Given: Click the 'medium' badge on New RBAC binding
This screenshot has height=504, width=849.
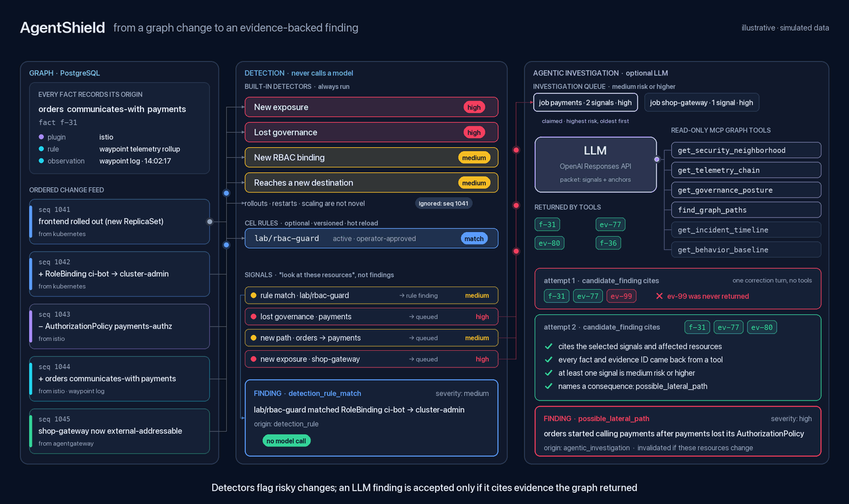Looking at the screenshot, I should pyautogui.click(x=474, y=157).
